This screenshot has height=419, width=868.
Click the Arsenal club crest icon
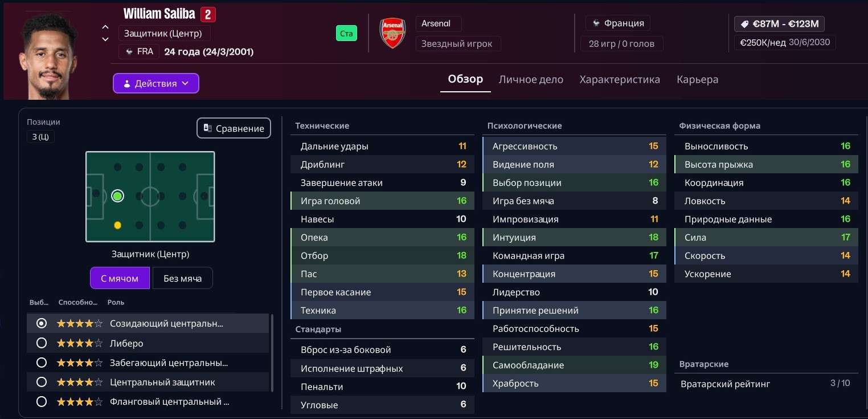(x=392, y=33)
